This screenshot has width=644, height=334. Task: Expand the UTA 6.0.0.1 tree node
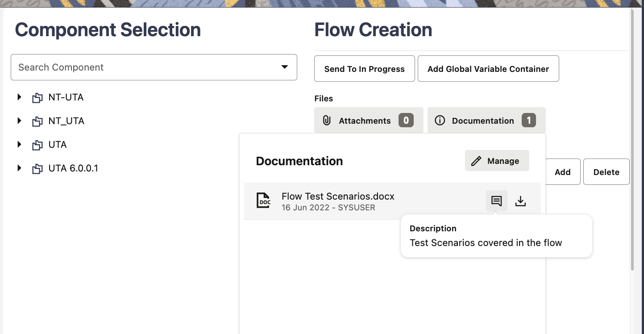click(19, 168)
